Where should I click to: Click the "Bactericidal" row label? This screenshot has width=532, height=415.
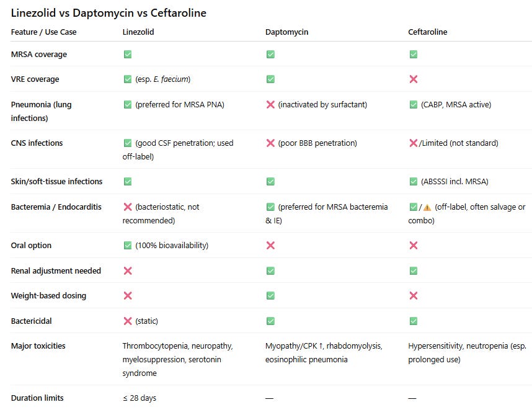coord(31,321)
